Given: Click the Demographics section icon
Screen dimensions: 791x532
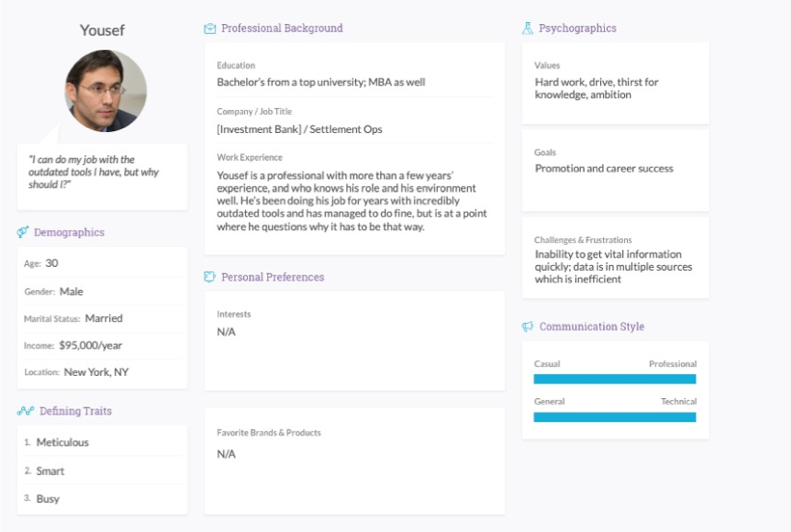Looking at the screenshot, I should 22,232.
